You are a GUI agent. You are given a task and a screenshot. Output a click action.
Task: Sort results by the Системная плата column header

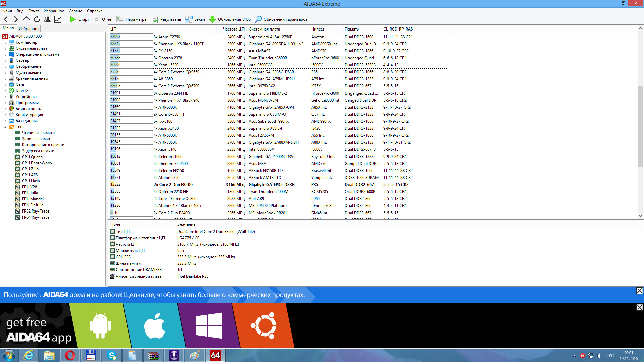278,29
